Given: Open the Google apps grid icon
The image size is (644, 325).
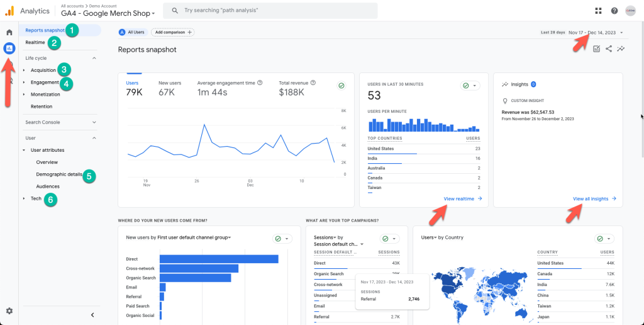Looking at the screenshot, I should click(x=599, y=11).
